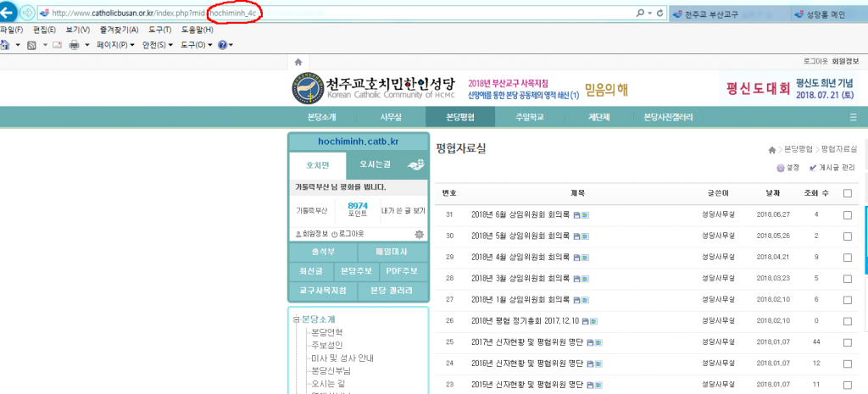Tick the select-all checkbox in the table header

tap(848, 193)
